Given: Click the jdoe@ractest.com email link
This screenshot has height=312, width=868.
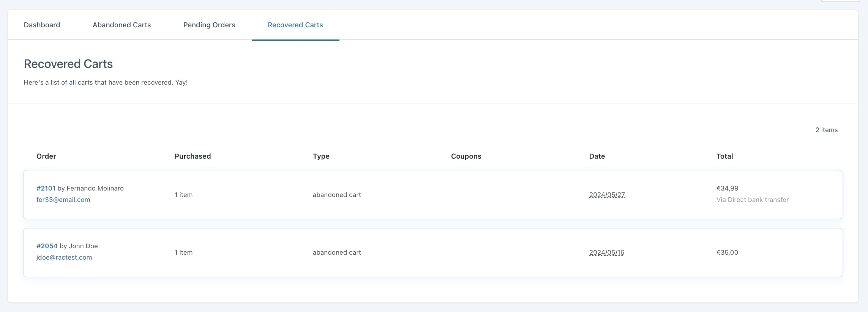Looking at the screenshot, I should click(64, 257).
